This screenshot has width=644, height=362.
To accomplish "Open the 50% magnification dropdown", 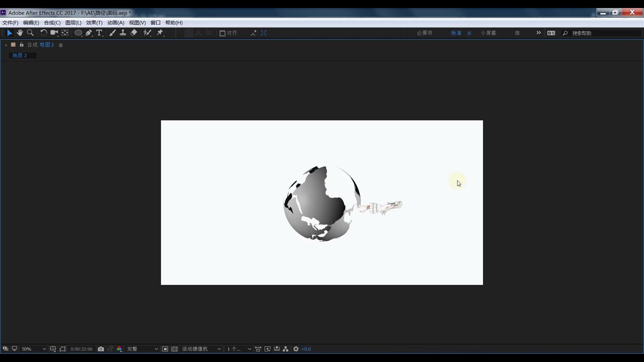I will [33, 349].
